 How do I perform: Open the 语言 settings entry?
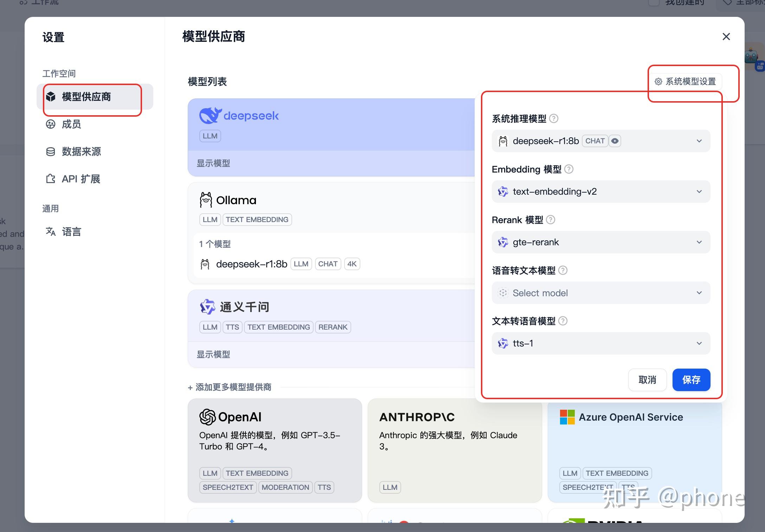pos(72,232)
